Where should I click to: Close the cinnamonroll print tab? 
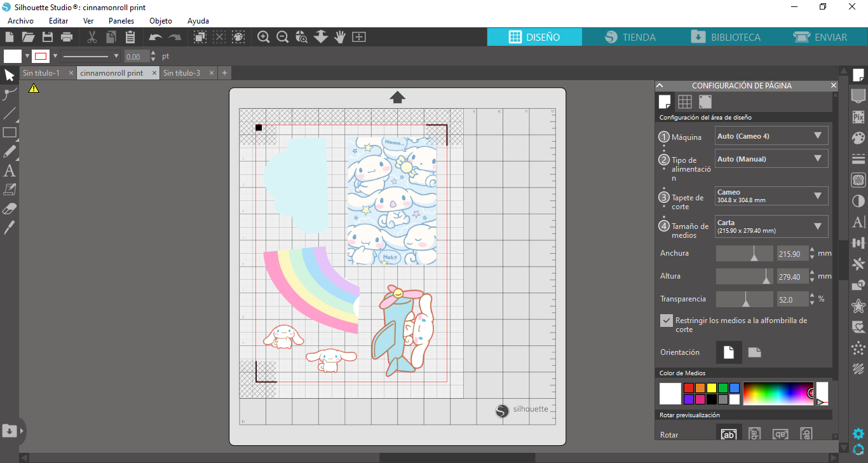pyautogui.click(x=154, y=73)
